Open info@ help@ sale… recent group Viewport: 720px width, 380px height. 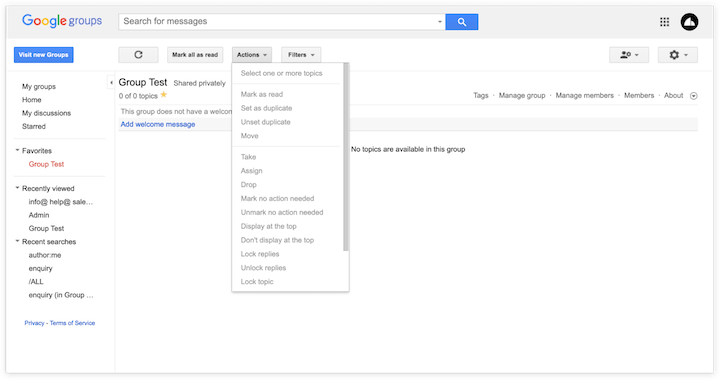[61, 201]
